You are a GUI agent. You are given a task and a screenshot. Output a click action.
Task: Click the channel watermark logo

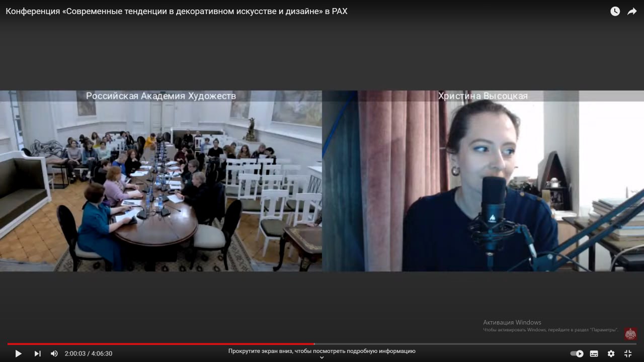click(x=630, y=334)
